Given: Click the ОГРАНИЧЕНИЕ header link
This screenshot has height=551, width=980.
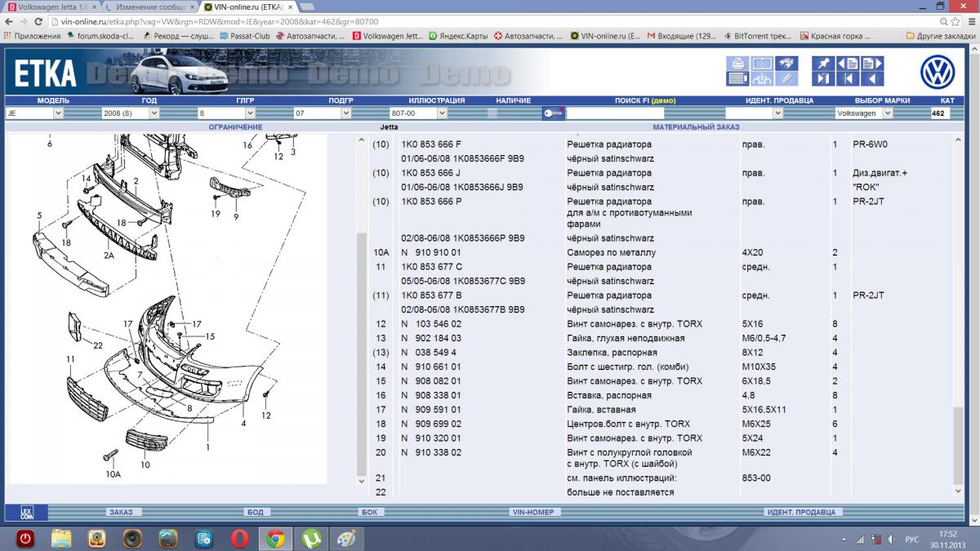Looking at the screenshot, I should 235,127.
